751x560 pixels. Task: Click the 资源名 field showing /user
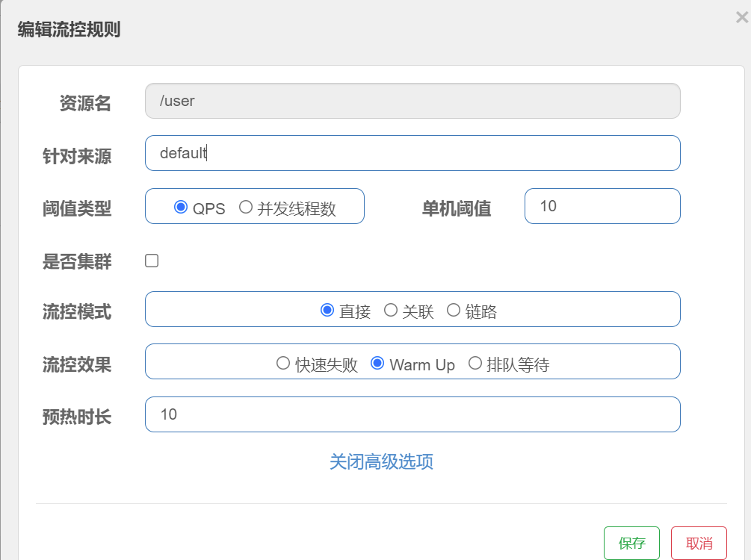[412, 101]
